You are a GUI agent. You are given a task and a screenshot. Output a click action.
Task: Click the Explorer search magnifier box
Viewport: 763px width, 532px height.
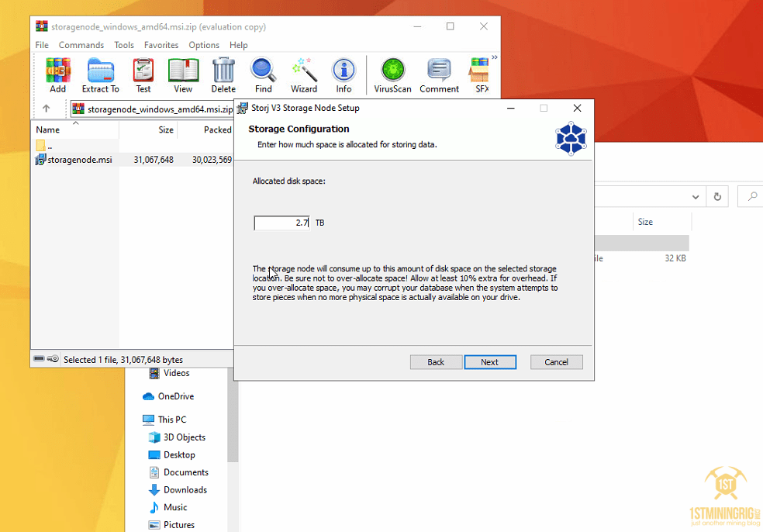pyautogui.click(x=752, y=197)
